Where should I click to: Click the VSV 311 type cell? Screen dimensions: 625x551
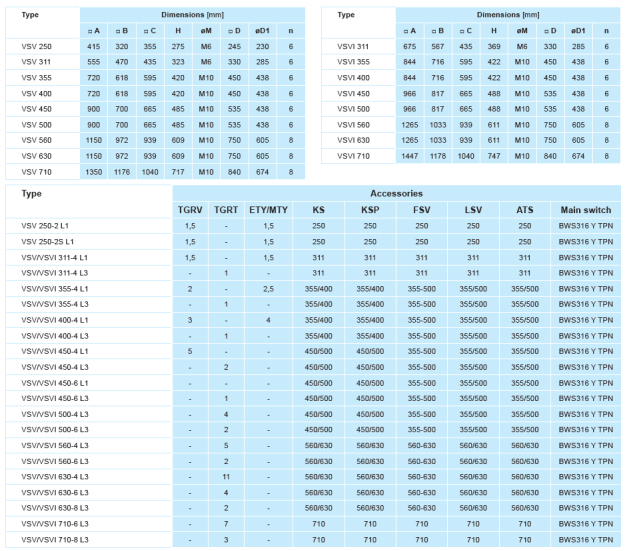pos(36,62)
